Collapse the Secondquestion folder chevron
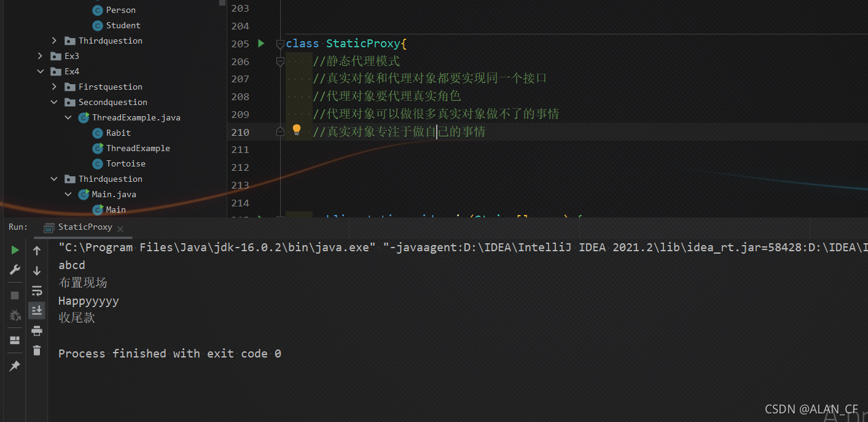The width and height of the screenshot is (868, 422). (54, 102)
